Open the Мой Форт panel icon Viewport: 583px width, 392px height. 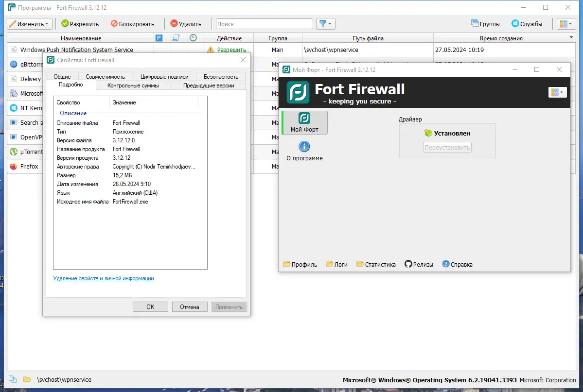pyautogui.click(x=304, y=122)
